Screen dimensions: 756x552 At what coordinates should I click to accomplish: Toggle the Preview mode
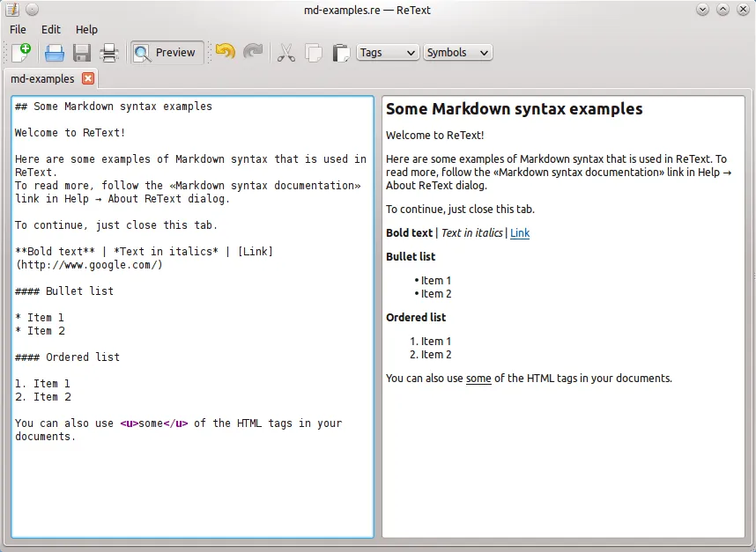pyautogui.click(x=167, y=52)
